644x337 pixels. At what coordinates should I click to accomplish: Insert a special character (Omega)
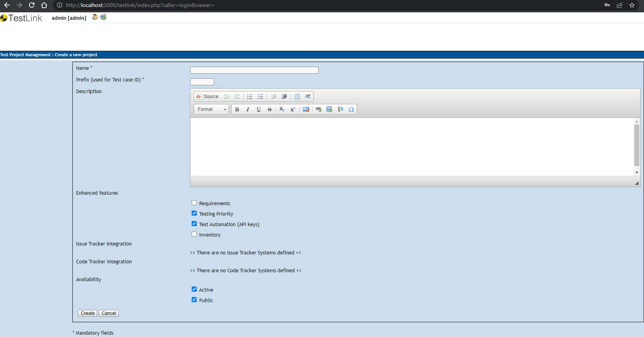(x=351, y=109)
